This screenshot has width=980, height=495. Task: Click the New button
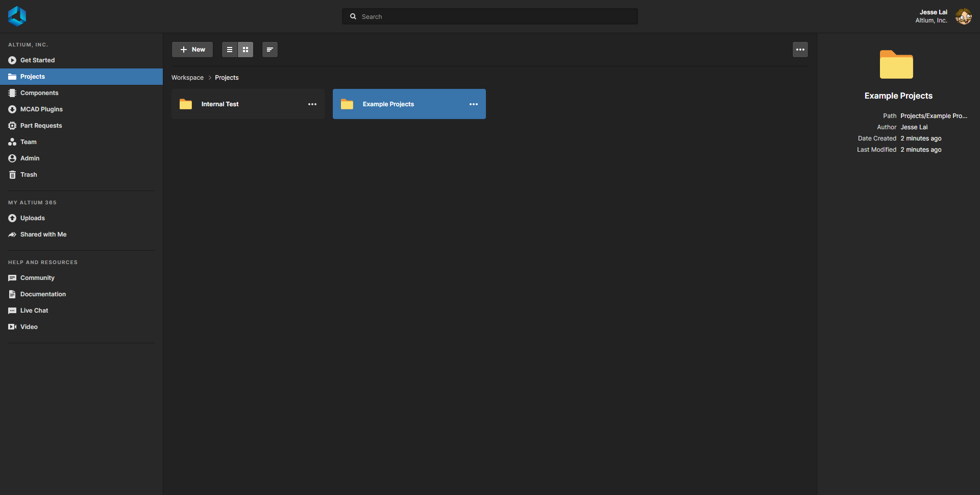pyautogui.click(x=192, y=50)
